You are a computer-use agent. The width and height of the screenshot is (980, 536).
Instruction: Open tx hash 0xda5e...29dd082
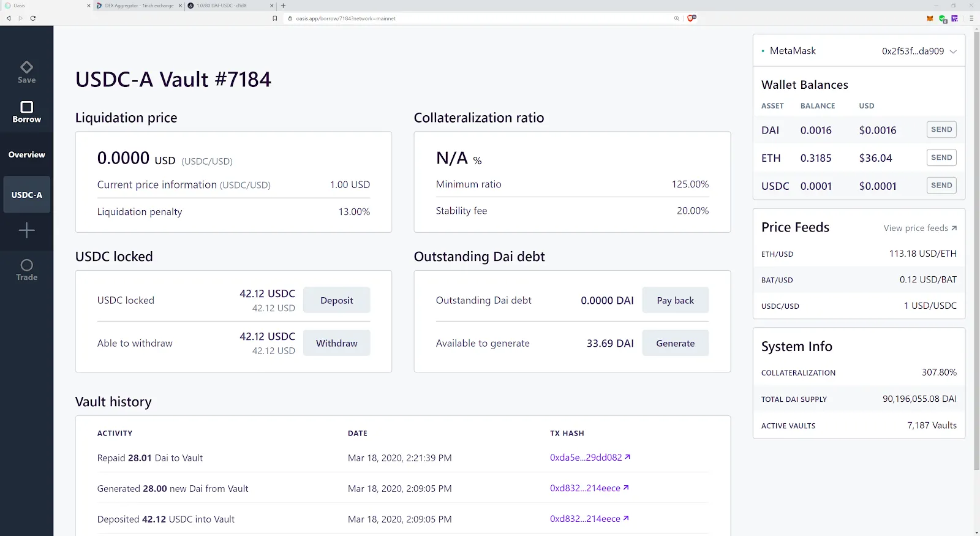[590, 458]
